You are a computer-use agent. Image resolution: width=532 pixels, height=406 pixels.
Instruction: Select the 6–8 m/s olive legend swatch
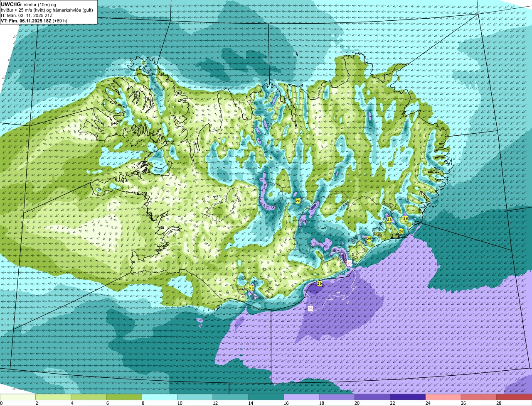(124, 397)
